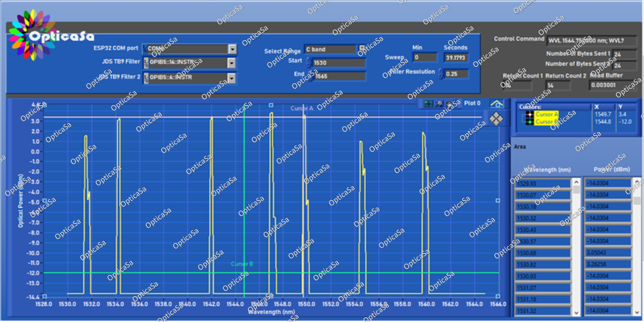
Task: Click the 1550.0 tick on wavelength axis
Action: coord(306,304)
